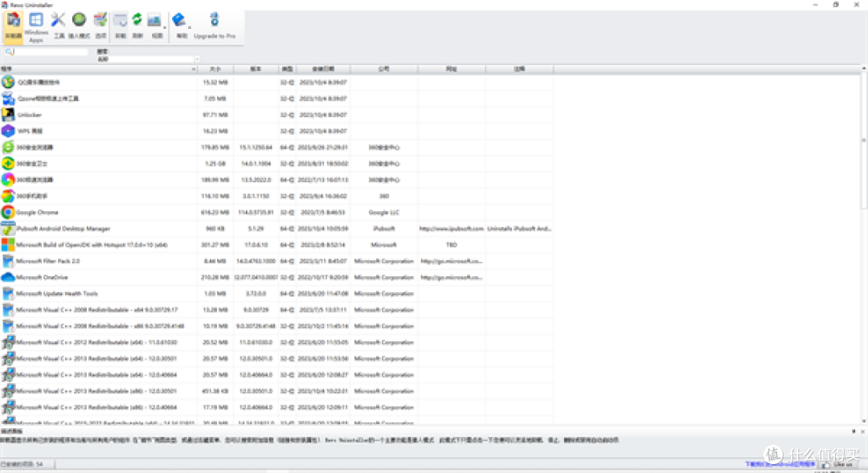Refresh the program list with the green arrows
The width and height of the screenshot is (868, 473).
coord(137,26)
